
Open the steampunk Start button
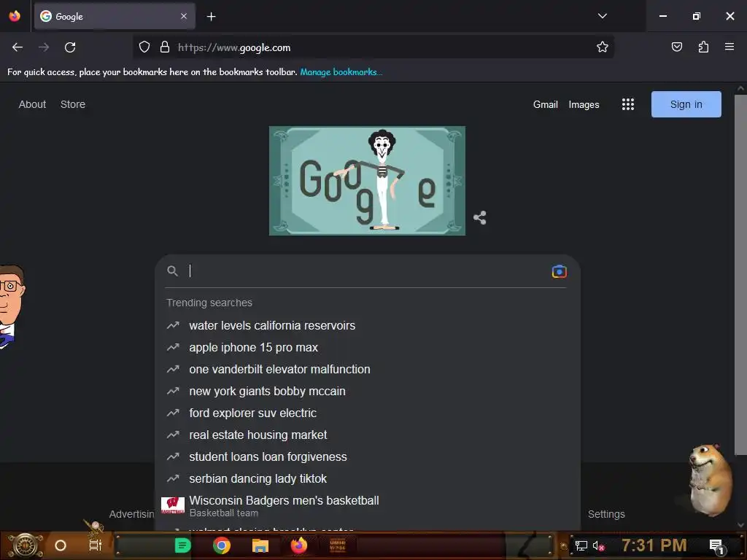[26, 545]
